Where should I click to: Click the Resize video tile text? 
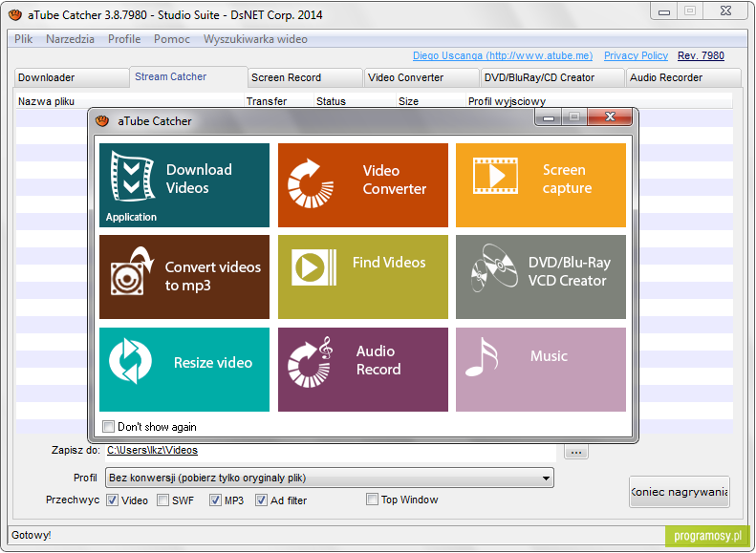click(x=212, y=363)
